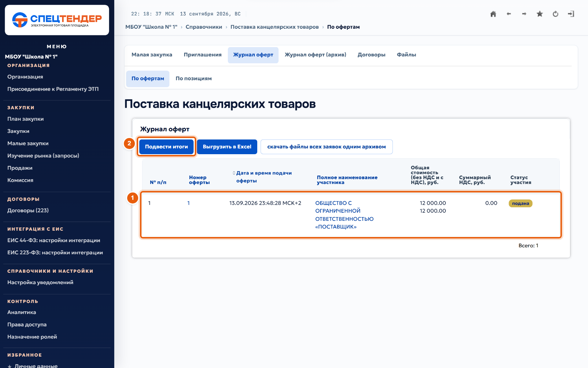Open breadcrumb Поставка канцелярских товаров
588x368 pixels.
(x=275, y=27)
